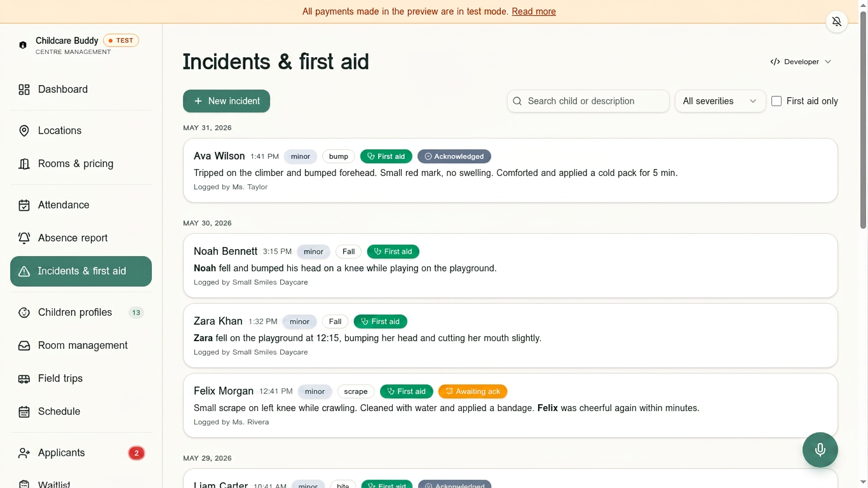Open Room management page
868x488 pixels.
pyautogui.click(x=81, y=346)
